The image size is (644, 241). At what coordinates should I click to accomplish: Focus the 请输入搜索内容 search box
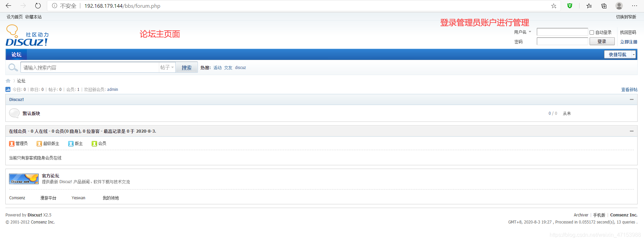click(x=90, y=67)
